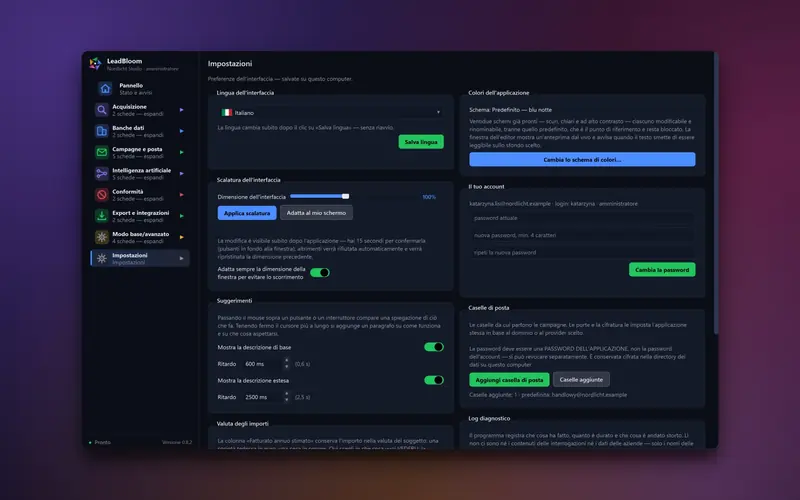Toggle 'Mostra la descrizione estesa'
Screen dimensions: 800x500
pos(434,381)
